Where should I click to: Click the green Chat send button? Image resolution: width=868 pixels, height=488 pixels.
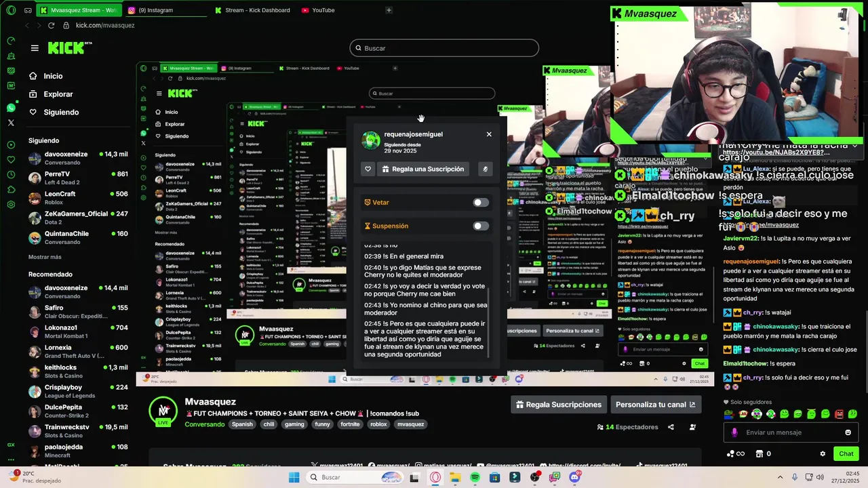[846, 453]
